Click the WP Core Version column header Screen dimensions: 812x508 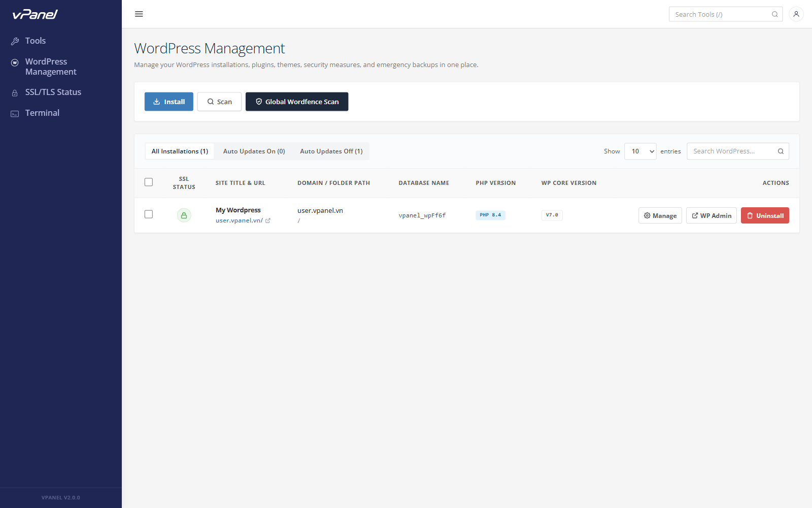pos(569,183)
